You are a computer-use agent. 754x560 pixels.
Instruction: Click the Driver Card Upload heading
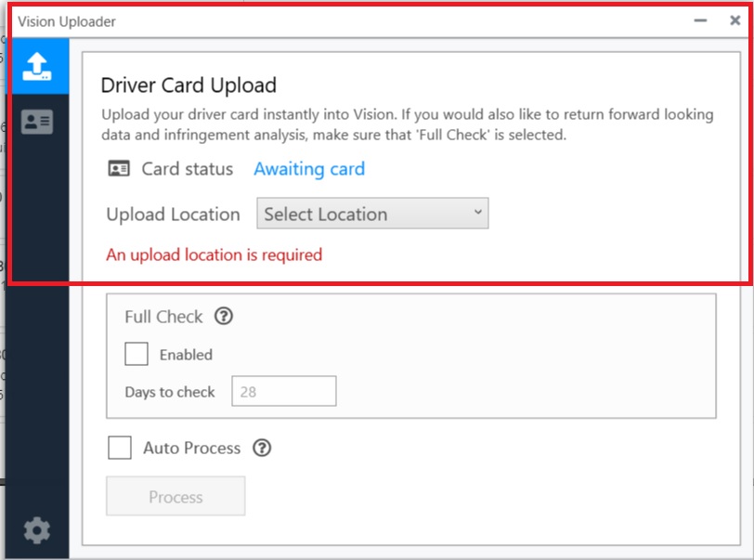tap(188, 85)
